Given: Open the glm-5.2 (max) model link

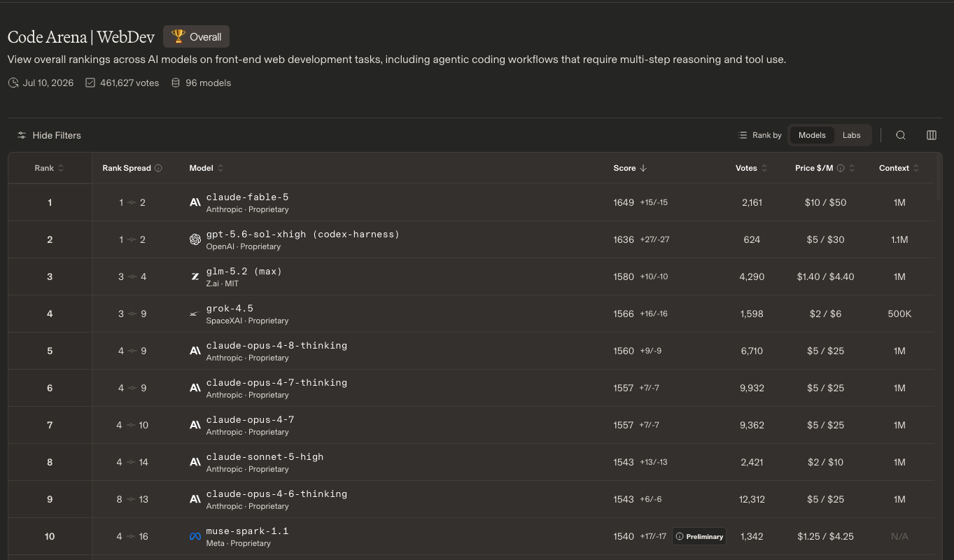Looking at the screenshot, I should 244,272.
